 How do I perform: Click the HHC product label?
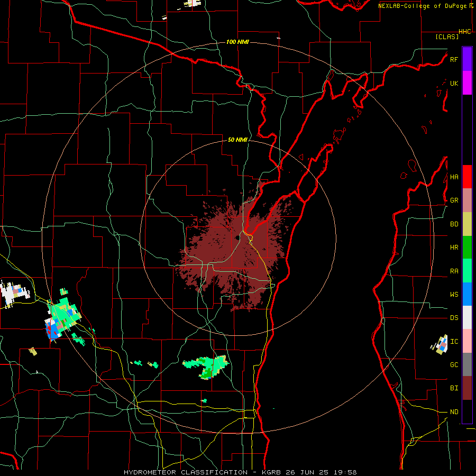[465, 32]
